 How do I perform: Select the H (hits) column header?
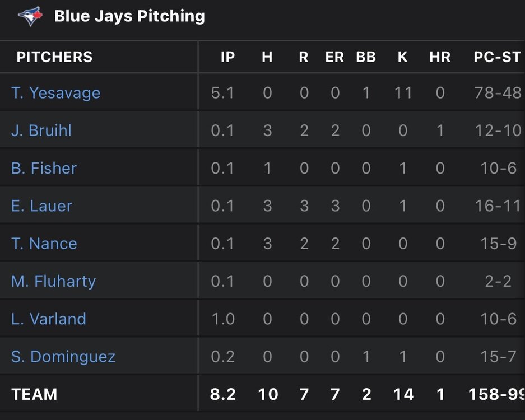pyautogui.click(x=267, y=57)
